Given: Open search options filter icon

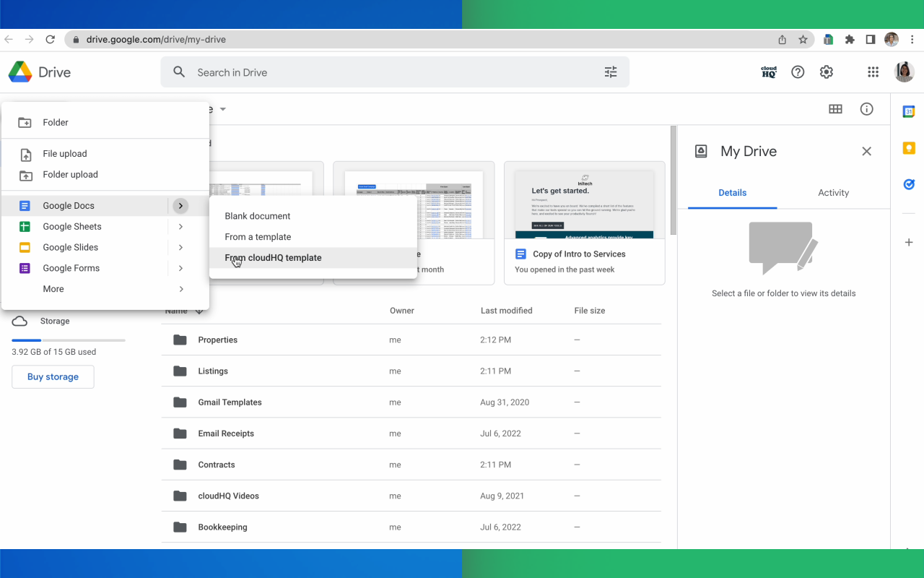Looking at the screenshot, I should pyautogui.click(x=611, y=72).
